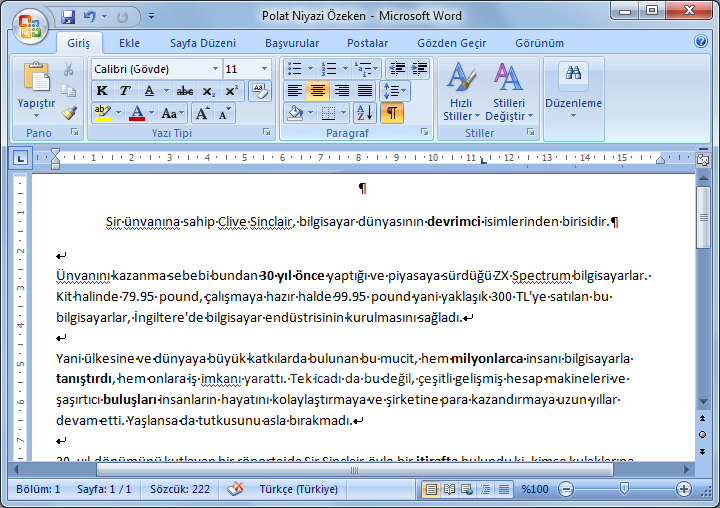720x508 pixels.
Task: Cut selection with scissors icon
Action: click(69, 69)
